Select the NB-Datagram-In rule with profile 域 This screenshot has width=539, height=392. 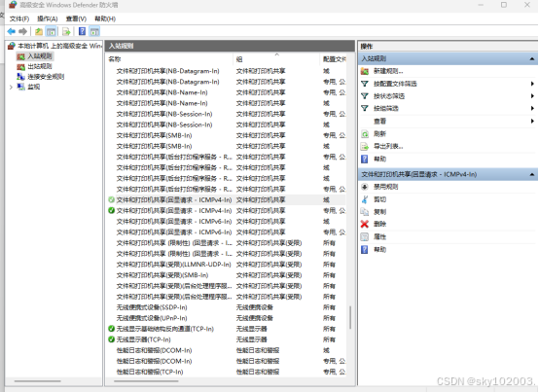click(226, 71)
